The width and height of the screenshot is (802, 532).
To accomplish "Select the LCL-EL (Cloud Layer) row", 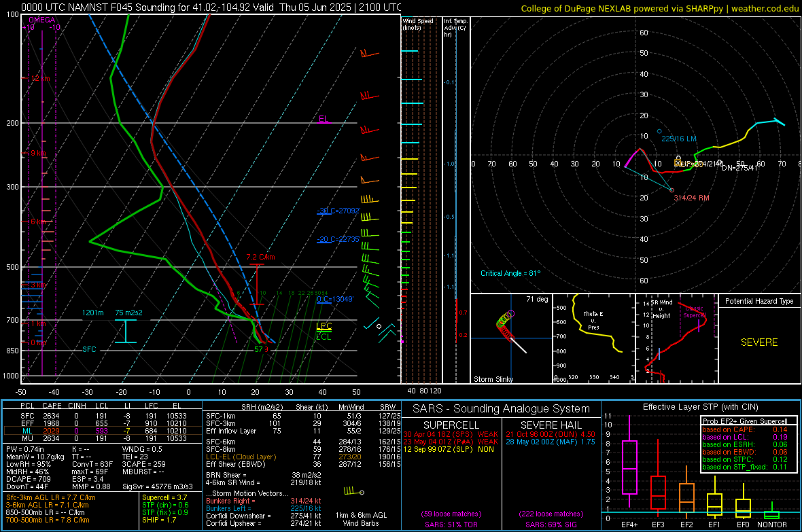I will 303,457.
